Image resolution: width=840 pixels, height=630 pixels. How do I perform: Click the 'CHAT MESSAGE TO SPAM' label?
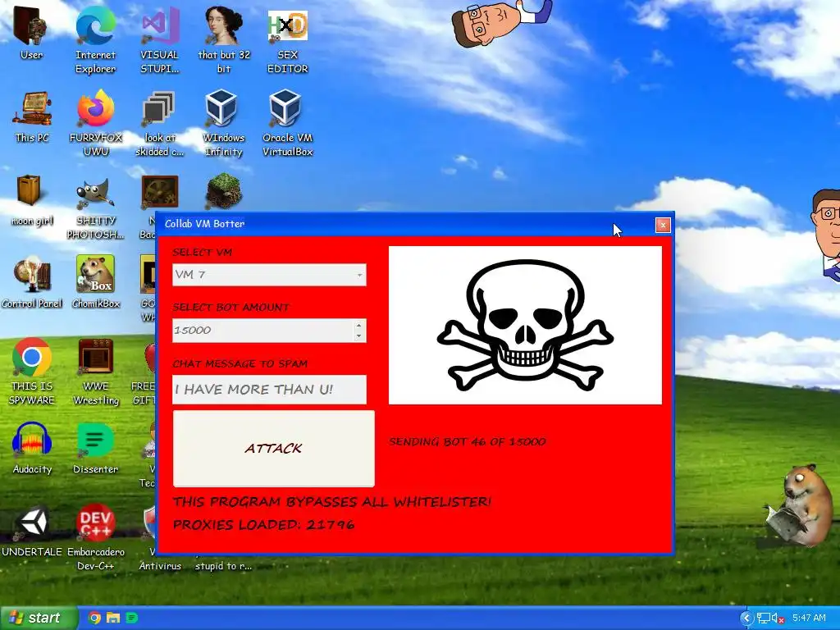tap(240, 363)
